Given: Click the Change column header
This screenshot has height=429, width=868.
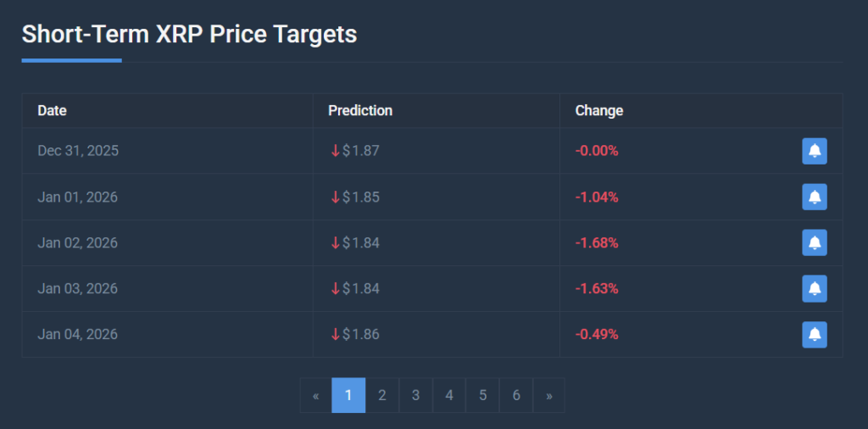Looking at the screenshot, I should (x=598, y=110).
